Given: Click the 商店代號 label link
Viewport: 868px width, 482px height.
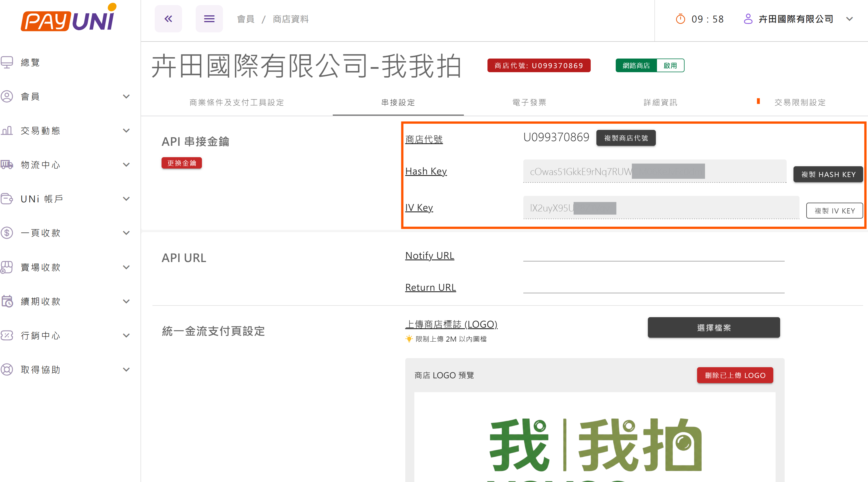Looking at the screenshot, I should (x=424, y=139).
